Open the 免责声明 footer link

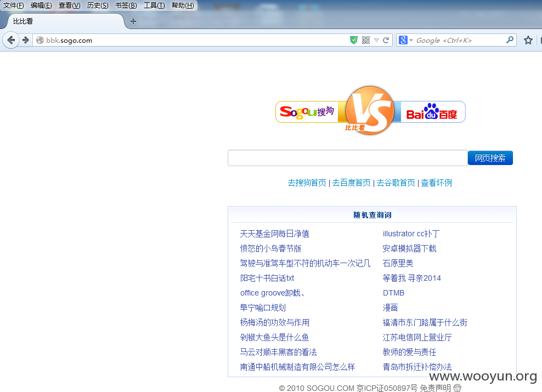pos(435,388)
